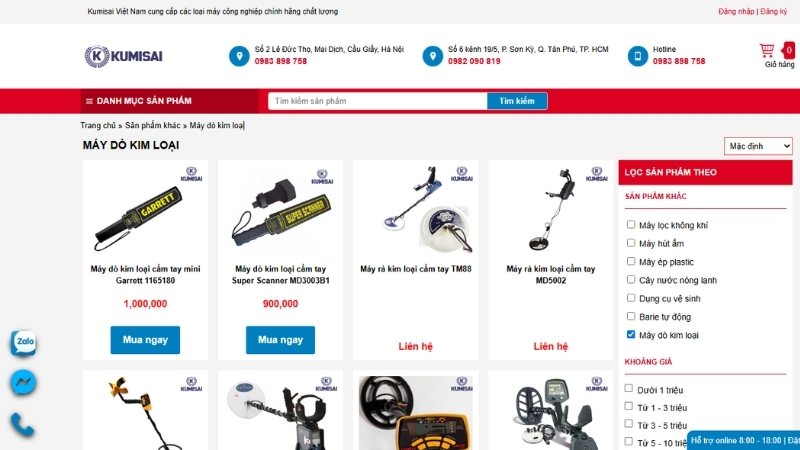Click the Kumisai logo
800x450 pixels.
click(123, 56)
